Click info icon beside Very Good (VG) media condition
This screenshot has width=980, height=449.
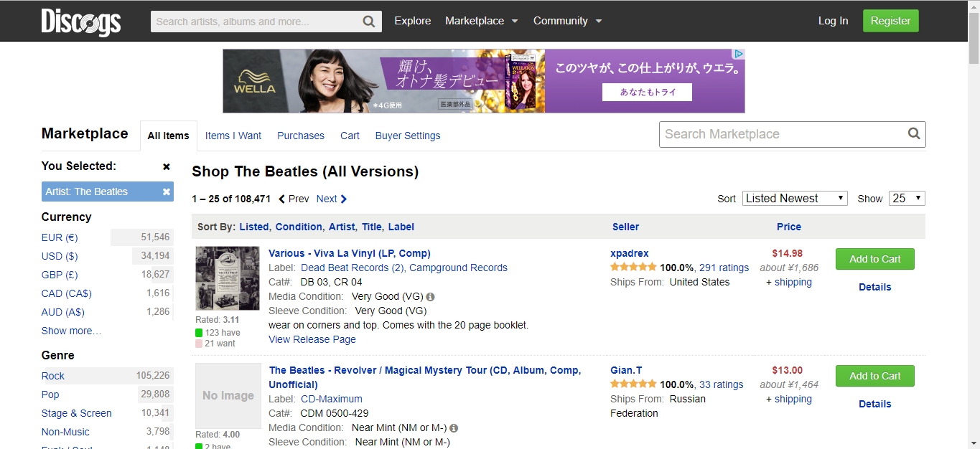[430, 296]
